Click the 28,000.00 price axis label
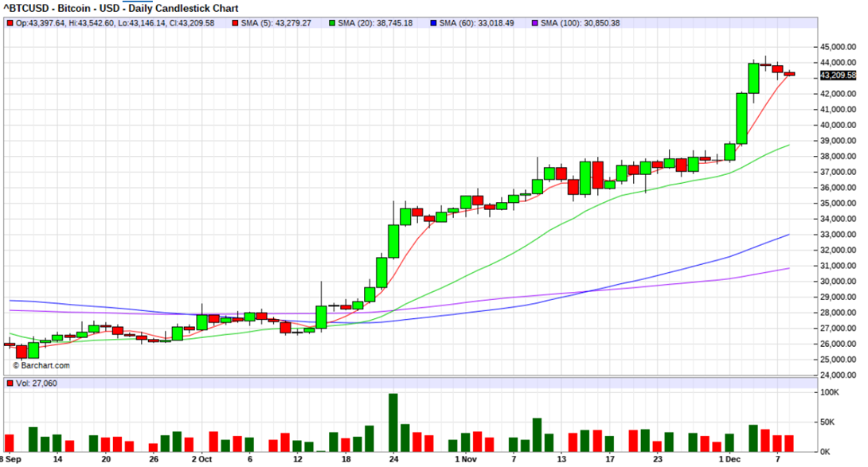Image resolution: width=868 pixels, height=467 pixels. click(x=838, y=313)
